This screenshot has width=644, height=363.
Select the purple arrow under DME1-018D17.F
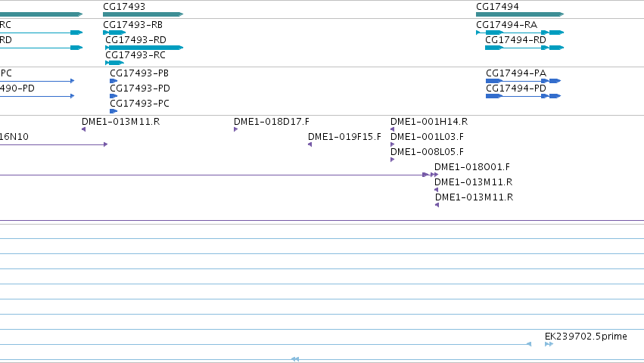point(236,129)
